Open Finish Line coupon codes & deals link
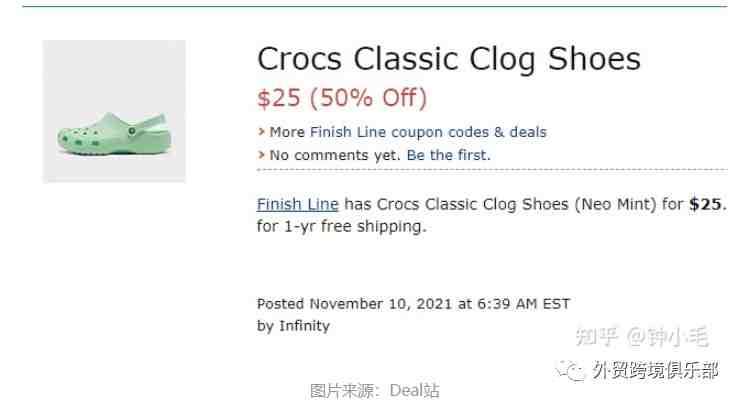This screenshot has width=742, height=403. pyautogui.click(x=428, y=132)
